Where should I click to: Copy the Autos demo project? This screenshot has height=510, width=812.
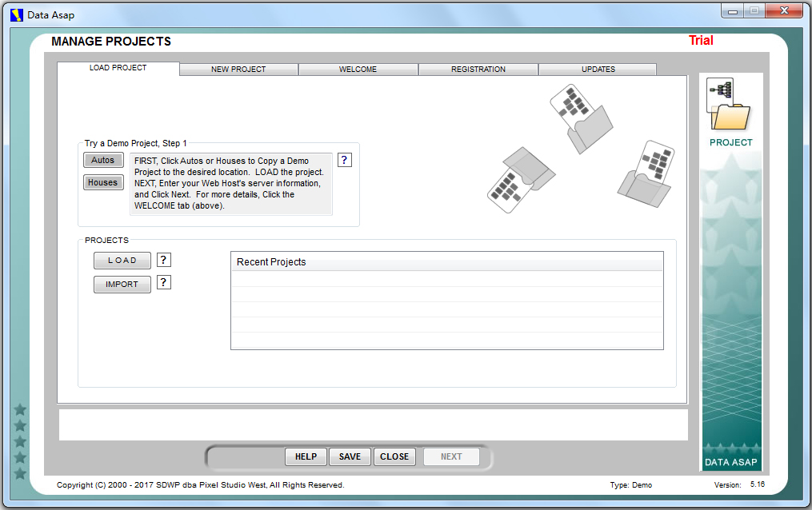pos(103,160)
